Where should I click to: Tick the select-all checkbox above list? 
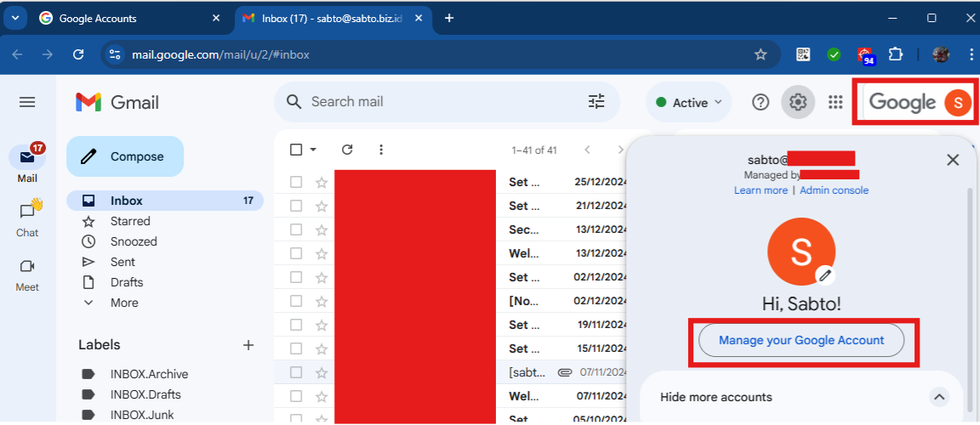296,150
